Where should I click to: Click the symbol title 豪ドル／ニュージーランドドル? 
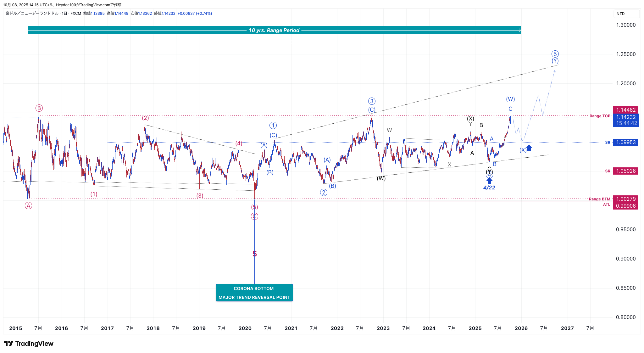pyautogui.click(x=32, y=13)
